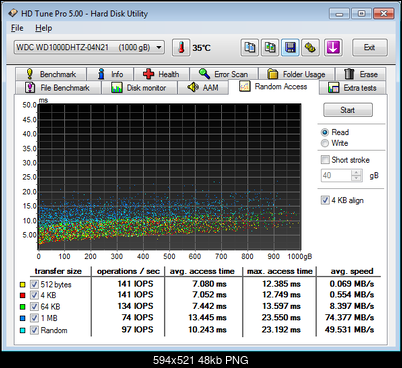Click the transfer size column header
Image resolution: width=402 pixels, height=368 pixels.
point(58,271)
